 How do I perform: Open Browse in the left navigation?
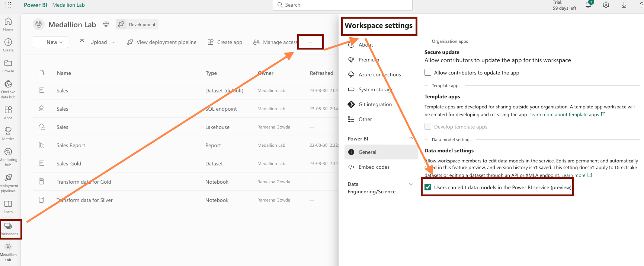[8, 66]
